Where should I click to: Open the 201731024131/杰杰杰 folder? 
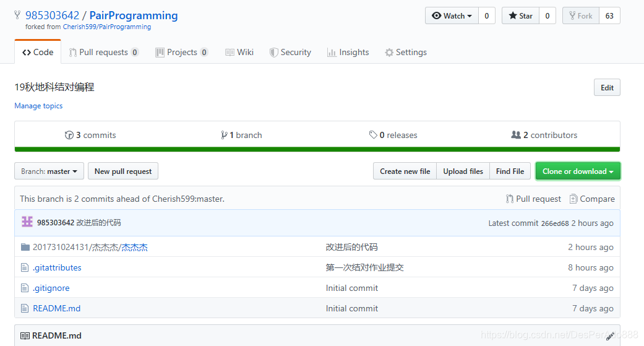[x=90, y=247]
